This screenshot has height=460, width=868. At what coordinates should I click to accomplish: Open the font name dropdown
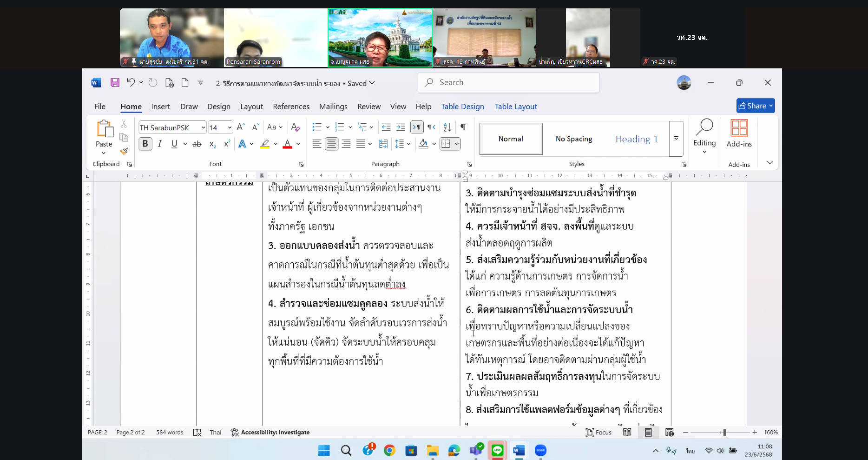point(203,127)
